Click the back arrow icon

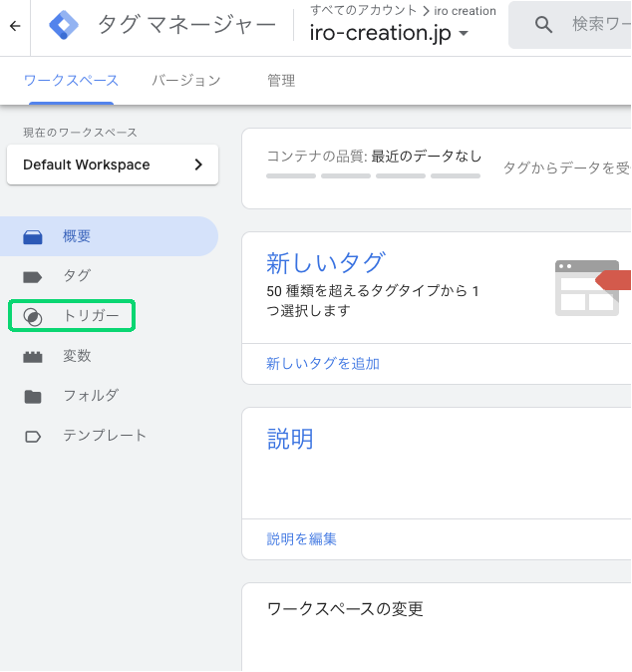pyautogui.click(x=14, y=26)
